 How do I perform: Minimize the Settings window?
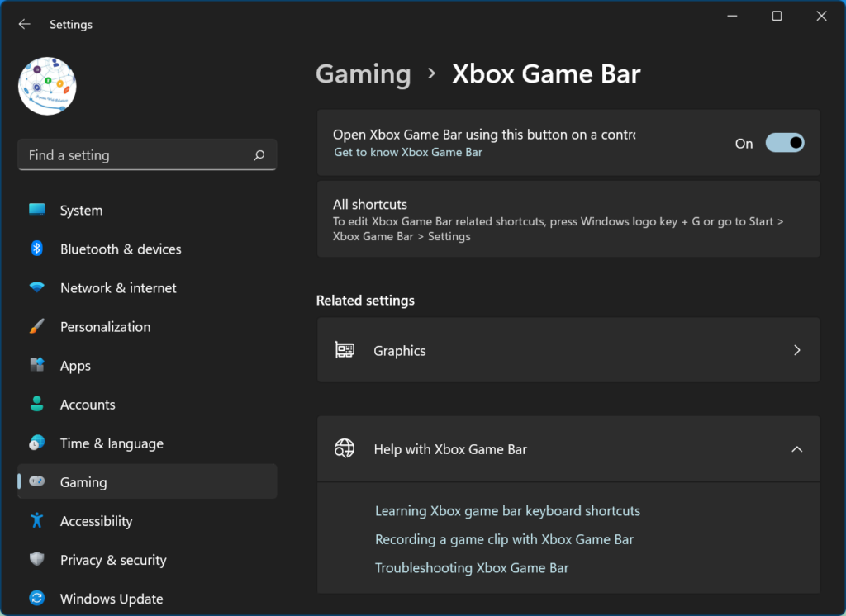tap(732, 17)
